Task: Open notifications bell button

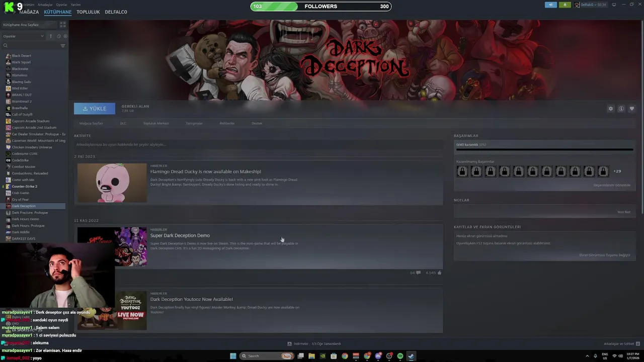Action: 565,5
